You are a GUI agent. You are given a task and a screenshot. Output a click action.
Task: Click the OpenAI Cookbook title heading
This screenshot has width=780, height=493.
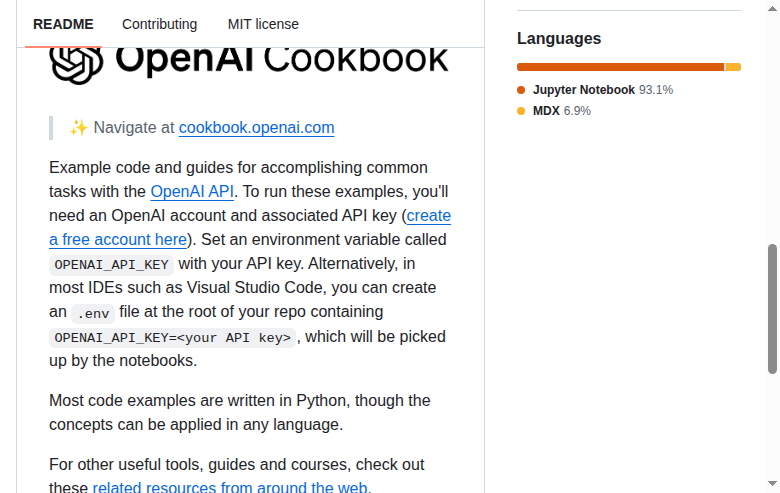pos(282,59)
